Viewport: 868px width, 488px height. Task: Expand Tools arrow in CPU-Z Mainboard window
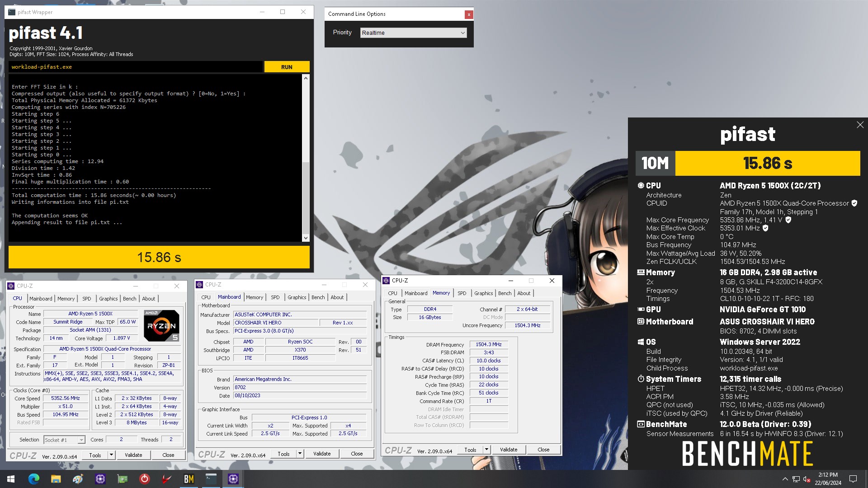(300, 454)
